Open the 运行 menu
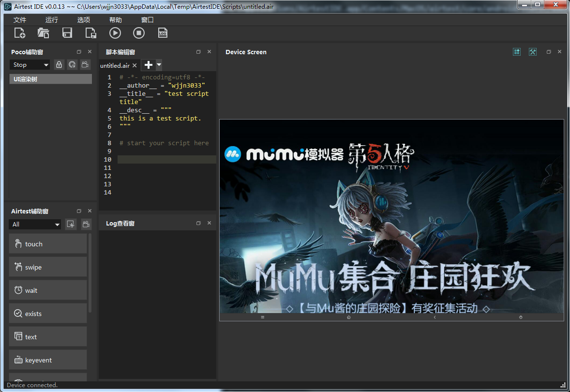570x392 pixels. point(52,20)
